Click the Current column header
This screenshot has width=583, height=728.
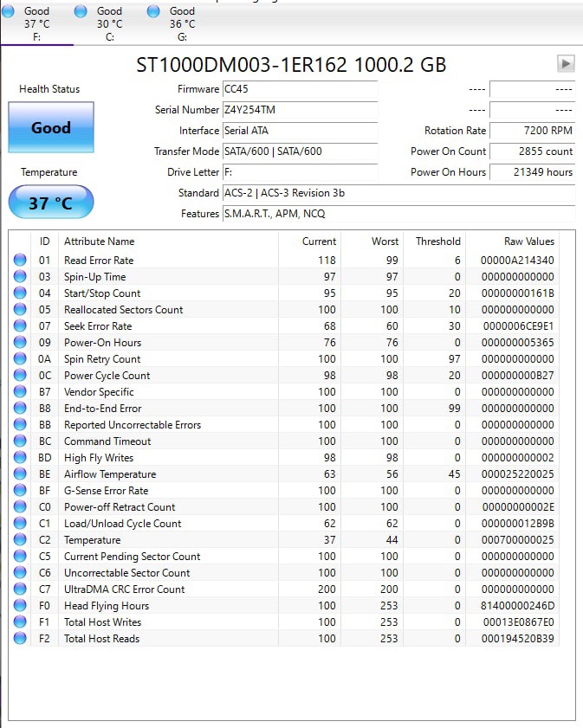(x=309, y=242)
